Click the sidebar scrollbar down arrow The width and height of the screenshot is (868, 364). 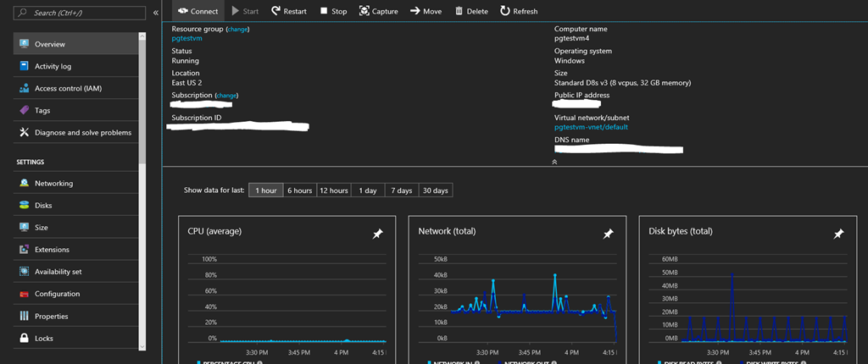tap(142, 346)
